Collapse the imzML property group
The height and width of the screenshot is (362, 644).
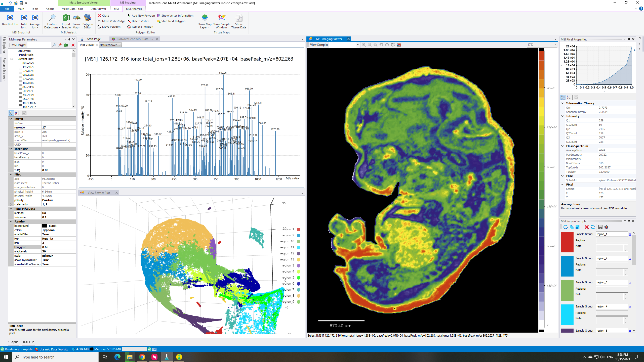pos(11,119)
